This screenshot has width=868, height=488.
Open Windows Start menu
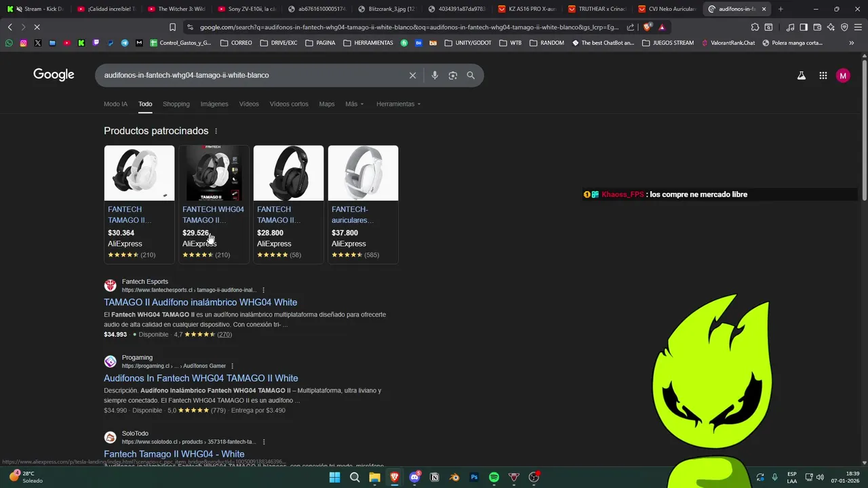click(334, 477)
